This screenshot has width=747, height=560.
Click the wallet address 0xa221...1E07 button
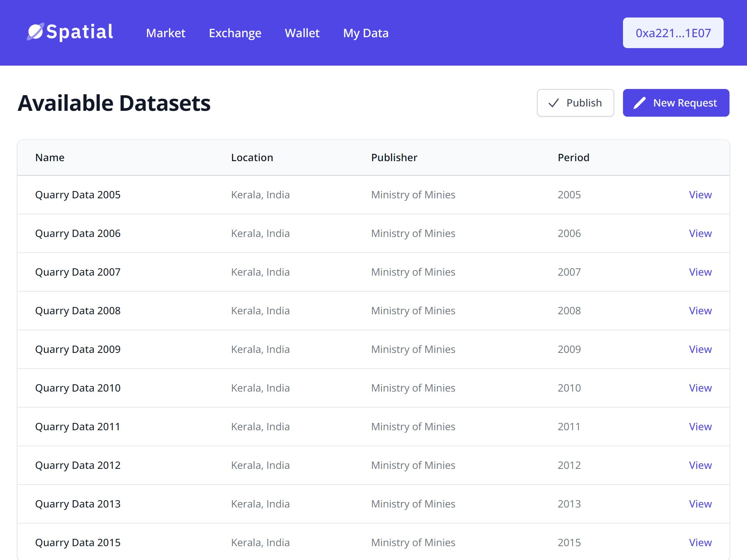pos(673,33)
